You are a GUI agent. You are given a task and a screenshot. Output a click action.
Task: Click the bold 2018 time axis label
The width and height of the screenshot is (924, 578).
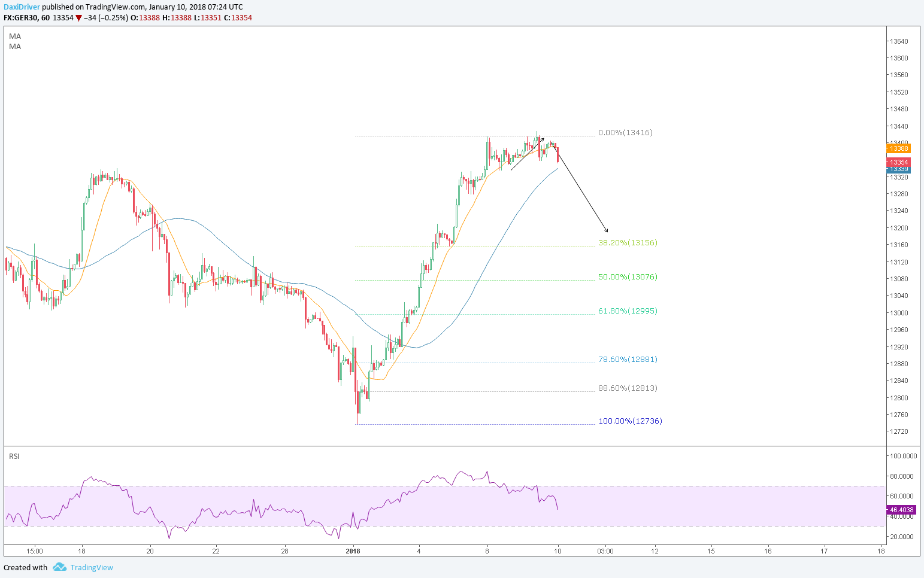pos(353,552)
